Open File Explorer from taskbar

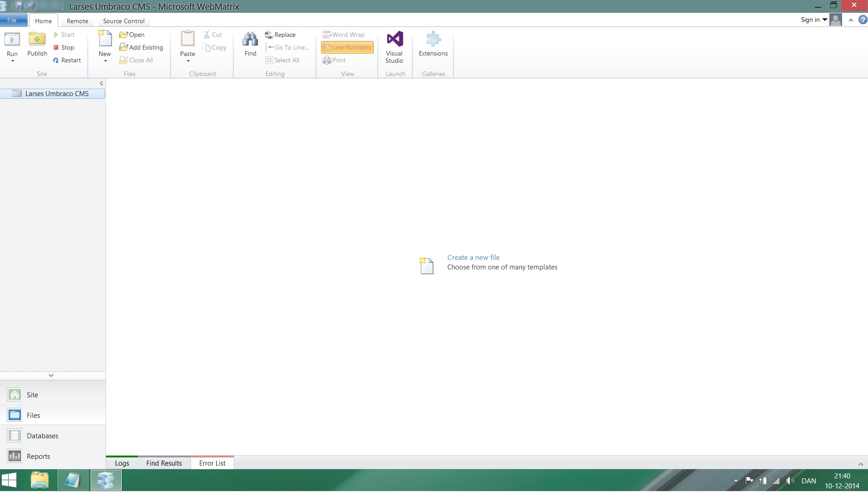click(x=40, y=481)
